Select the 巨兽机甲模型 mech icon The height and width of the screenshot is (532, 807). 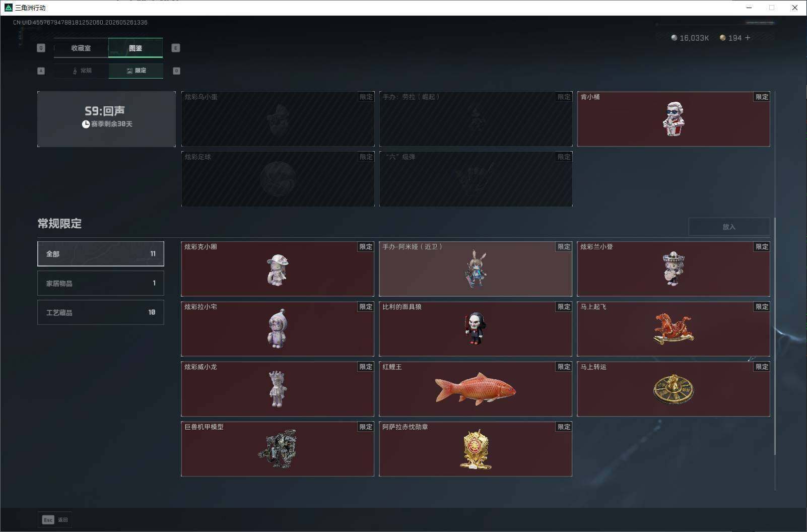278,449
